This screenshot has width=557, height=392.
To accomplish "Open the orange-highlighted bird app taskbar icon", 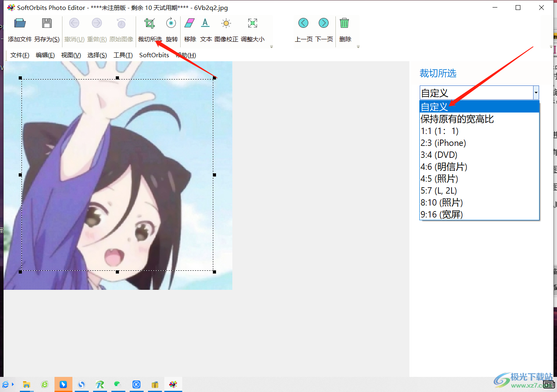I will (63, 384).
